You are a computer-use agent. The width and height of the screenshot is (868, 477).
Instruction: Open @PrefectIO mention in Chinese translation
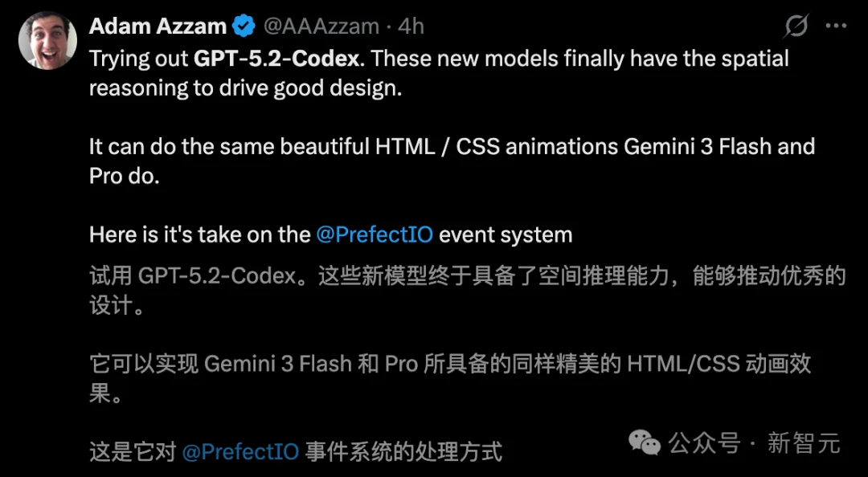[x=241, y=451]
